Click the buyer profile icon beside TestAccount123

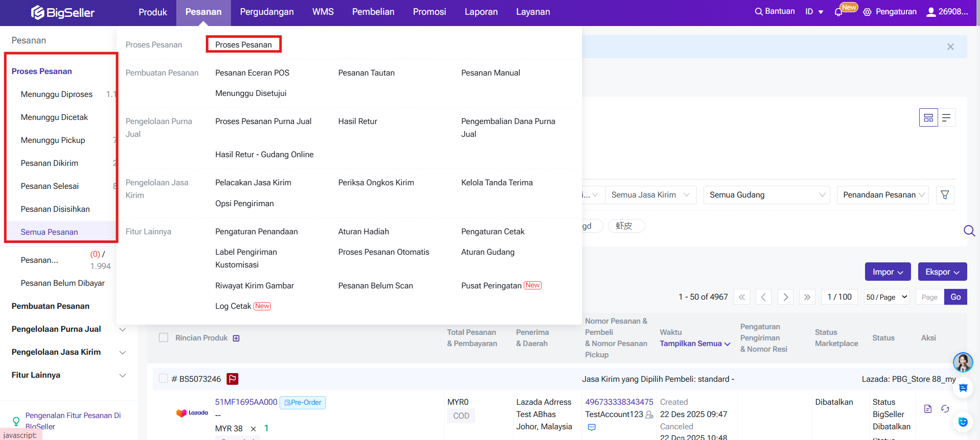click(649, 414)
